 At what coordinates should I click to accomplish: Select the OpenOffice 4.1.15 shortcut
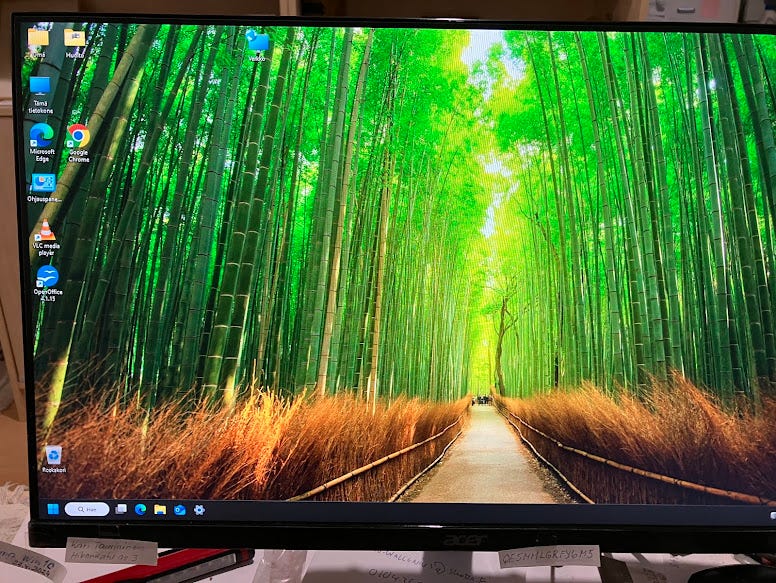tap(48, 284)
